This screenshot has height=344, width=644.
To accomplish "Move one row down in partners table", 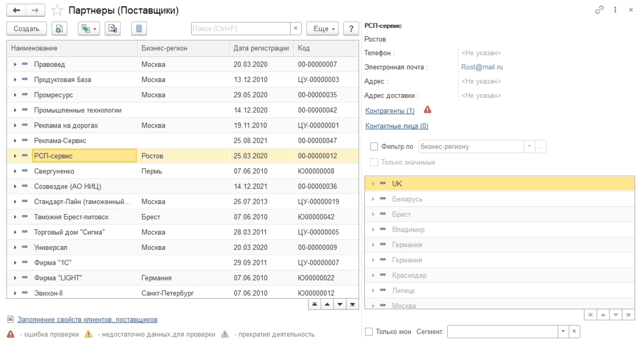I will (340, 304).
